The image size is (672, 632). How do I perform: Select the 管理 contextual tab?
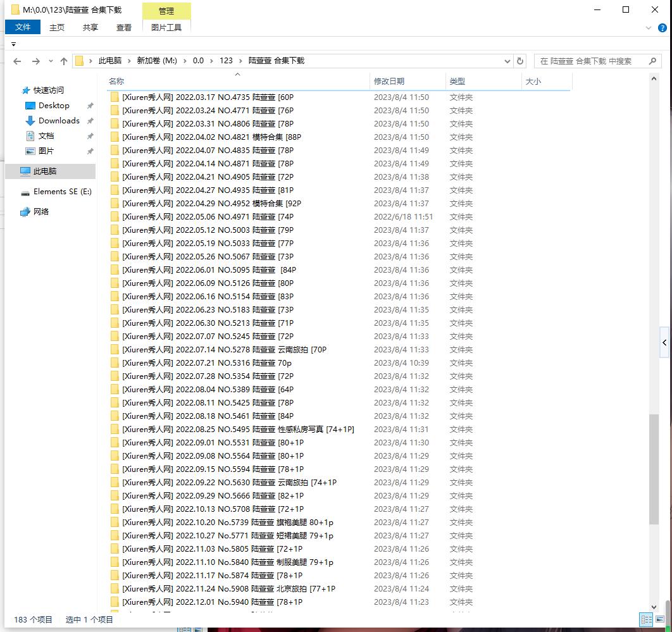(166, 11)
